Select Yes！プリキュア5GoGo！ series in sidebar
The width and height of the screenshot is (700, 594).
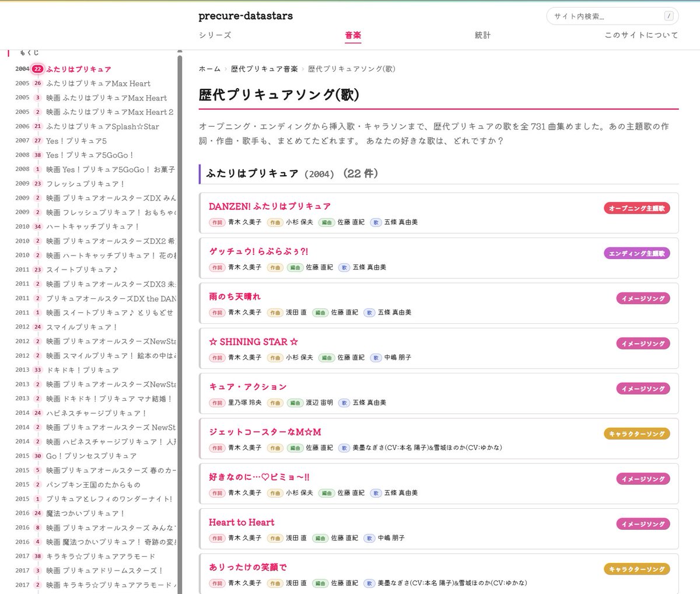tap(90, 155)
